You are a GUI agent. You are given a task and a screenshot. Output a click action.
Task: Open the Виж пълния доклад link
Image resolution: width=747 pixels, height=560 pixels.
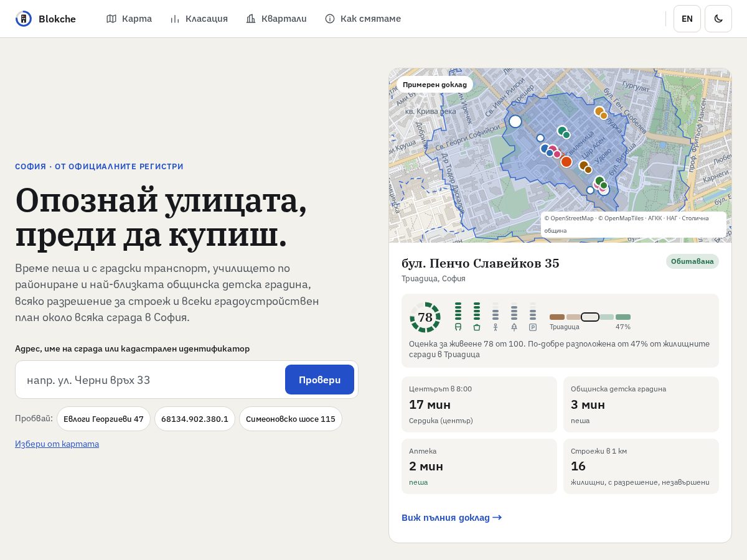[452, 518]
